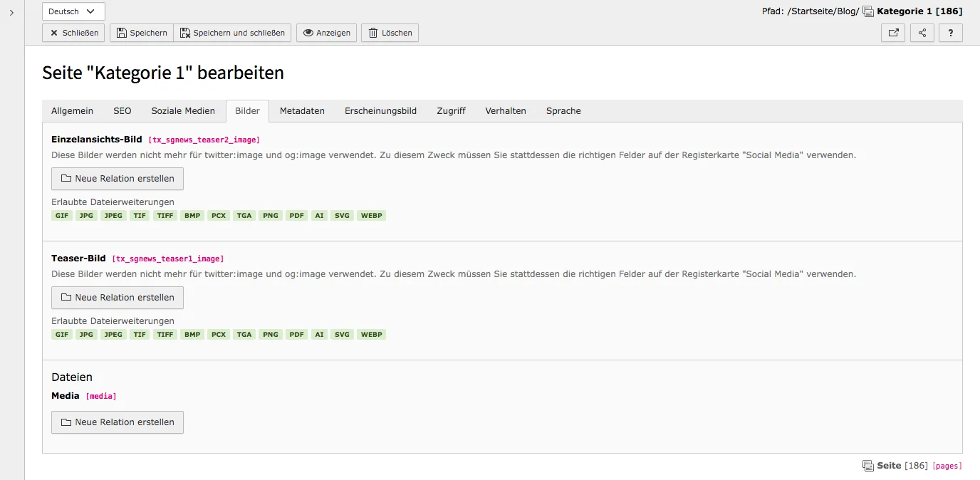Open the [pages] link at bottom right

point(946,465)
